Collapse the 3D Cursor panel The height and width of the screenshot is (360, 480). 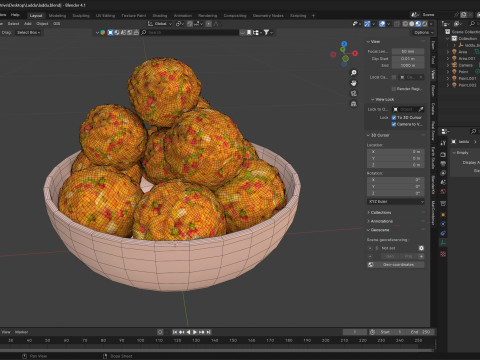368,135
